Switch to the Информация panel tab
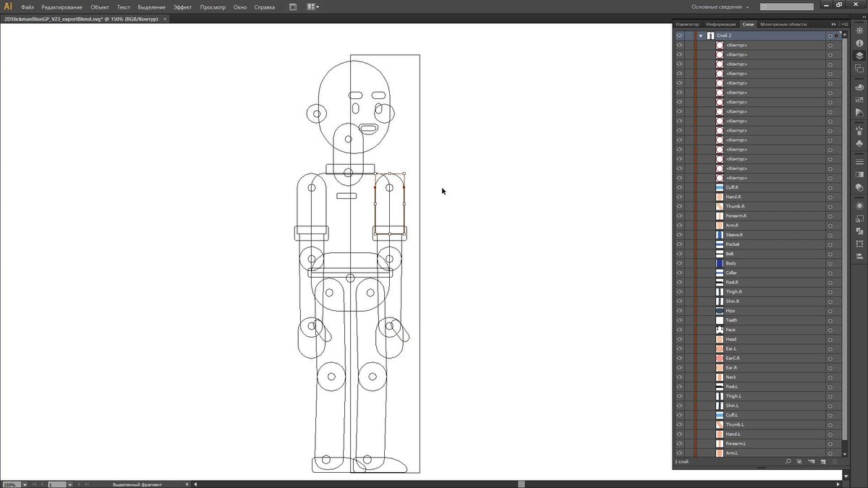This screenshot has height=488, width=868. pos(720,24)
